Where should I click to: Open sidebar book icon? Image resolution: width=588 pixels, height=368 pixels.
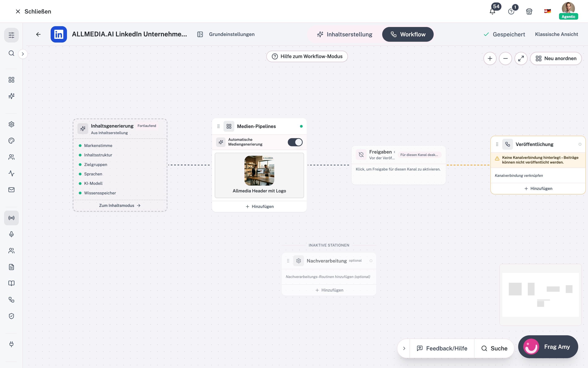click(11, 283)
